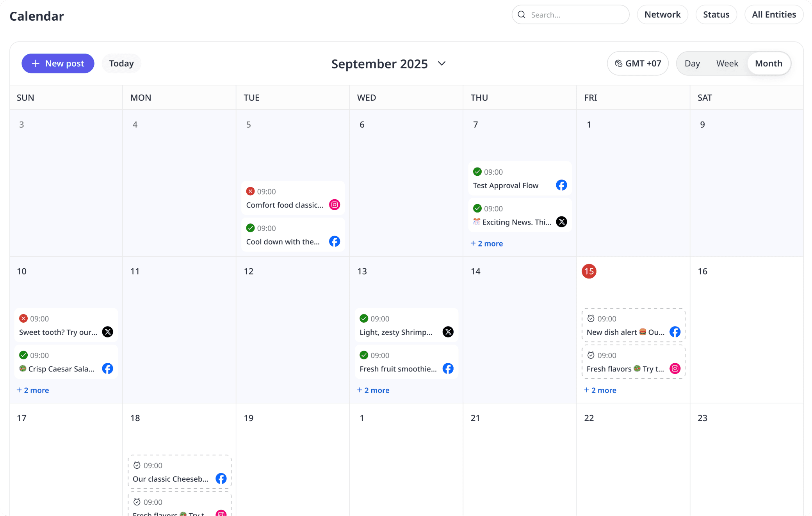Click X icon on Light, zesty Shrimp post
The image size is (812, 516).
[448, 332]
